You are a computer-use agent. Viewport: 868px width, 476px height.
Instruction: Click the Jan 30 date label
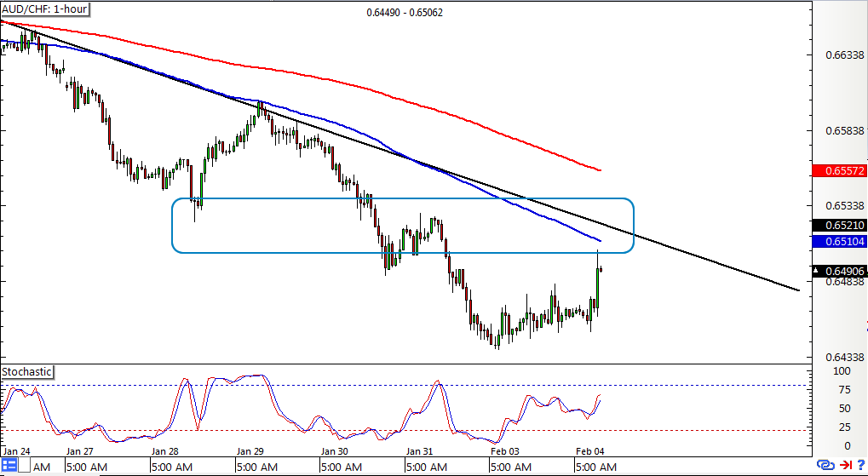pos(336,450)
